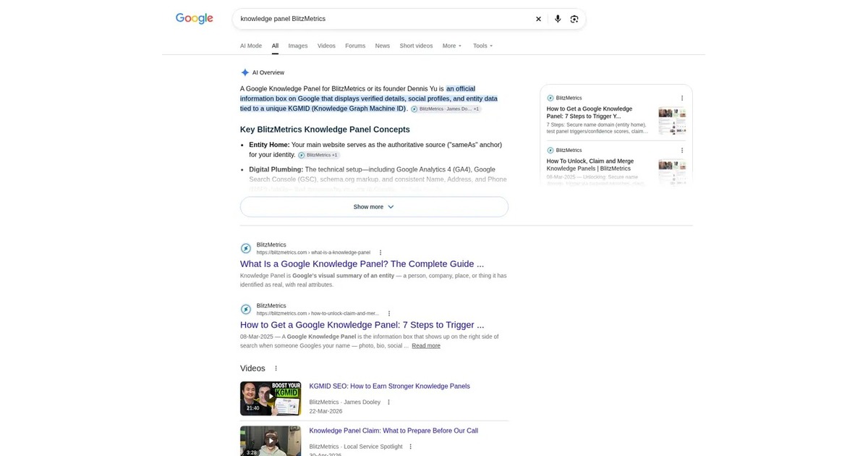
Task: Open 'Knowledge Panel Claim: What to Prepare' video link
Action: click(x=393, y=431)
